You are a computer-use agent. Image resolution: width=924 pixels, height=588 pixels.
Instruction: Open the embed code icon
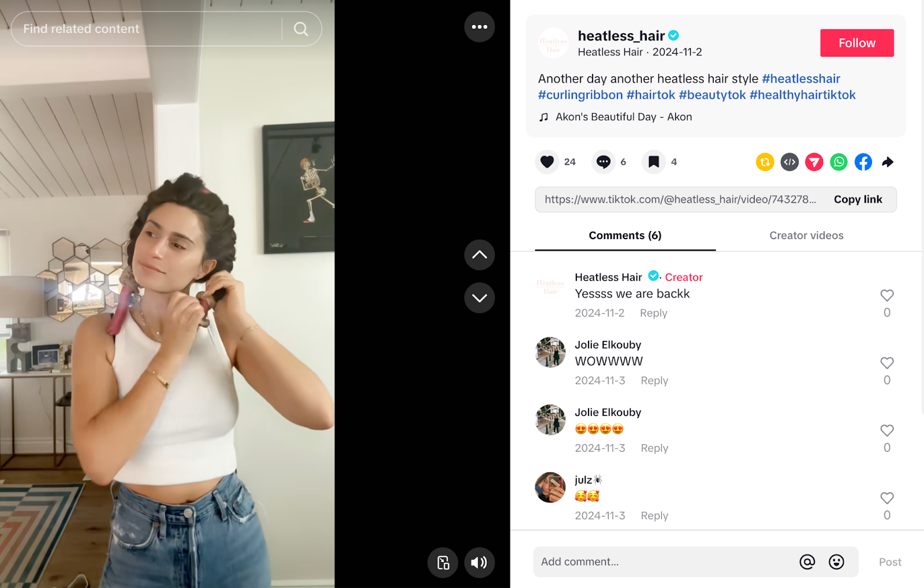(789, 162)
